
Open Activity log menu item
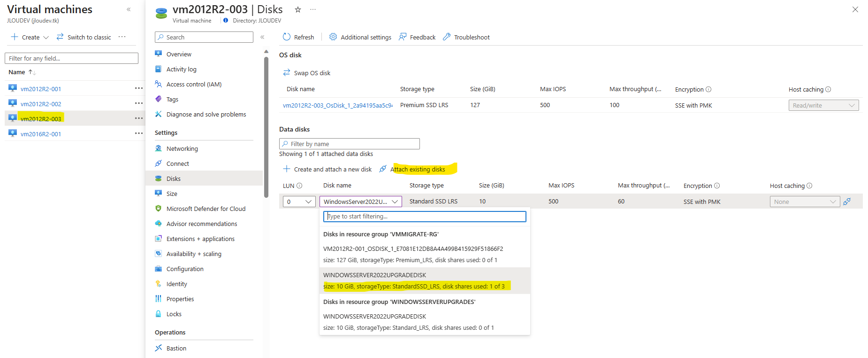pyautogui.click(x=182, y=69)
